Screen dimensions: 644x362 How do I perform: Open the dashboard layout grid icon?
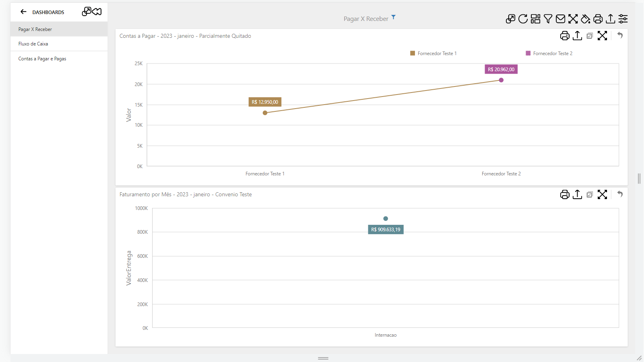click(x=535, y=19)
